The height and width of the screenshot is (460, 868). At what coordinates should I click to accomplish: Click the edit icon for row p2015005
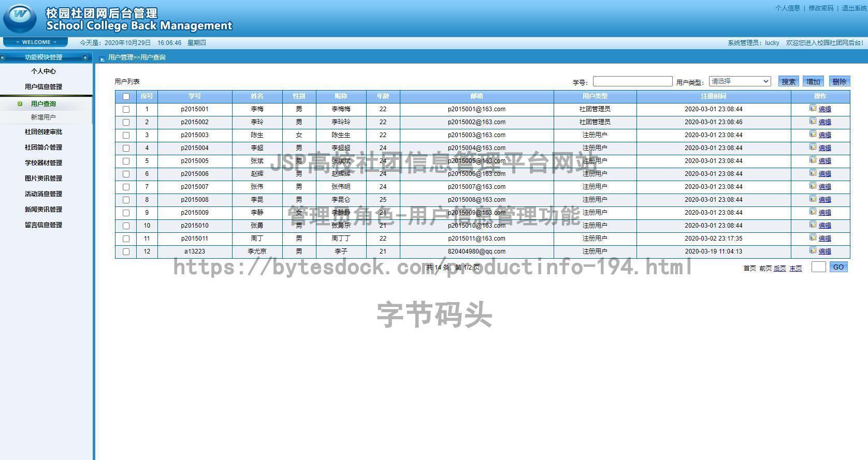click(x=813, y=160)
